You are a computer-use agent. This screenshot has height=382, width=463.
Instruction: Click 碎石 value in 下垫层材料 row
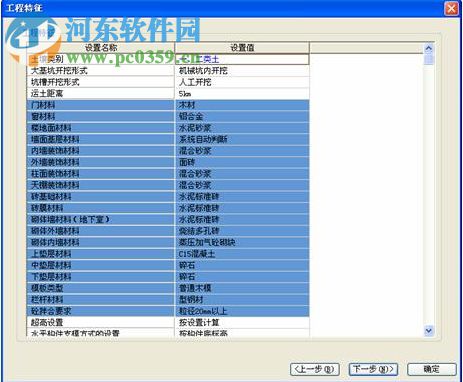(x=242, y=277)
